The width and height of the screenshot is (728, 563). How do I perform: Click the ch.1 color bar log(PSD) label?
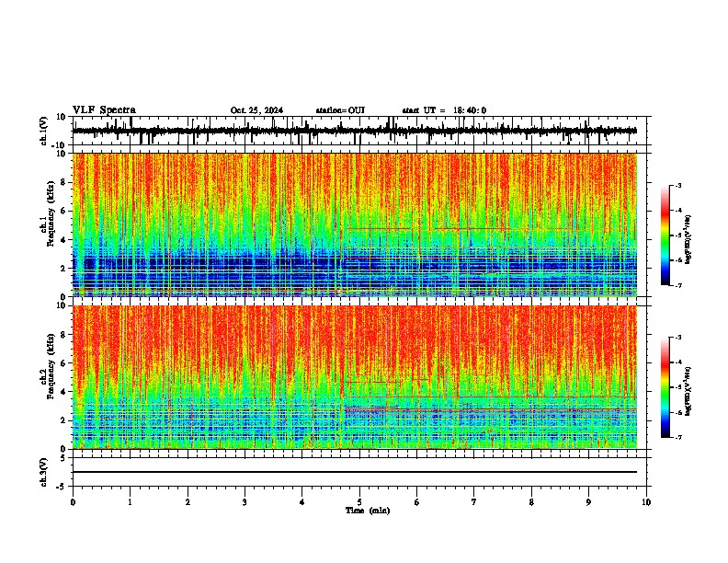tap(688, 239)
